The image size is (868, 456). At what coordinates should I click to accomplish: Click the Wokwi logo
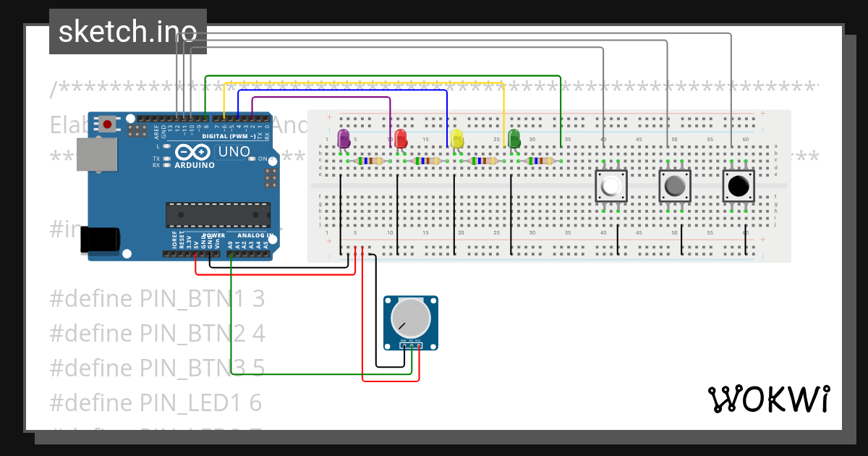770,399
